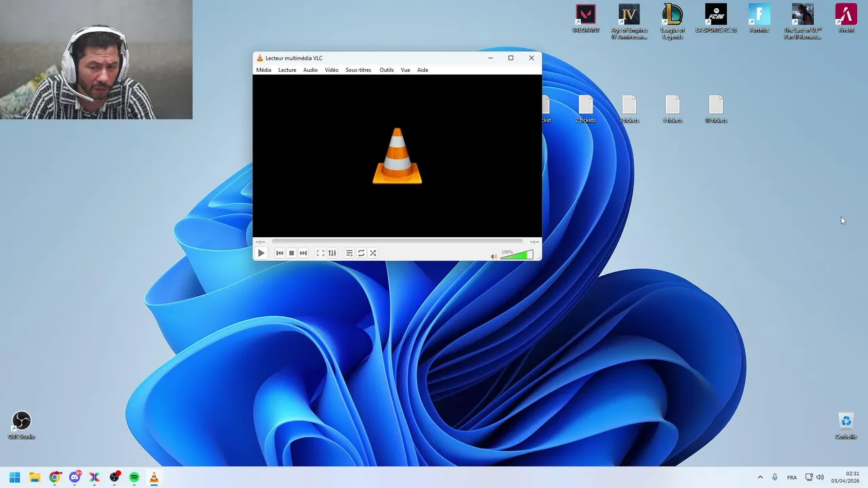
Task: Open the Sous-titres menu
Action: (358, 70)
